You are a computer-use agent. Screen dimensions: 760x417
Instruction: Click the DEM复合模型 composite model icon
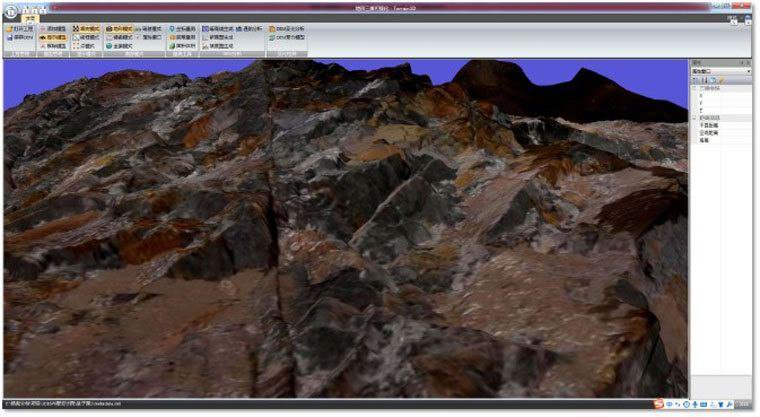click(272, 37)
